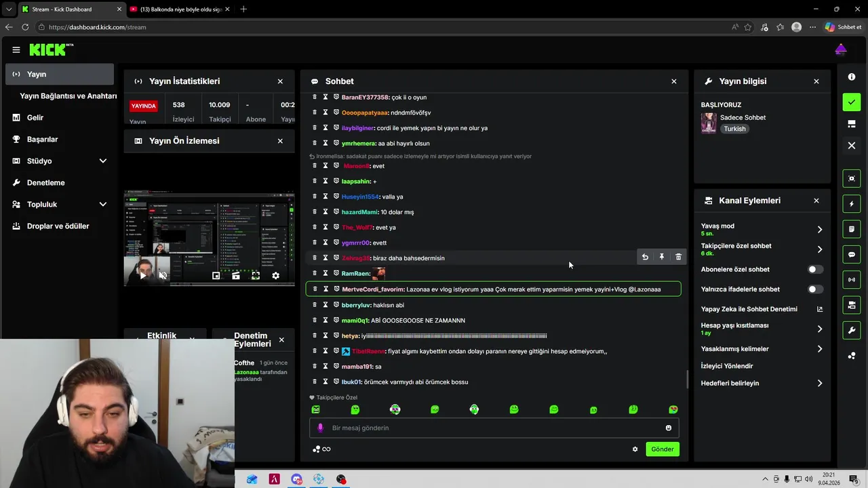Viewport: 868px width, 488px height.
Task: Click the purple profile avatar top right
Action: (841, 49)
